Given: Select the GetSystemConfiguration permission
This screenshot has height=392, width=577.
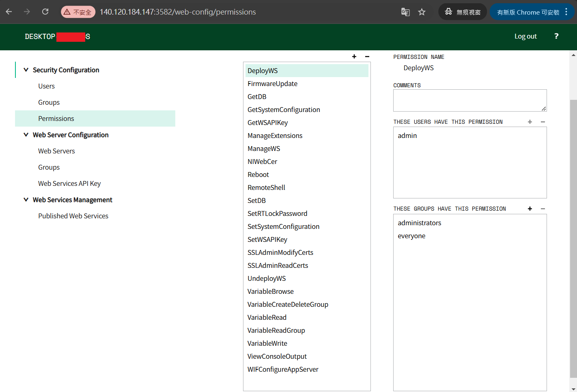Looking at the screenshot, I should [x=307, y=110].
